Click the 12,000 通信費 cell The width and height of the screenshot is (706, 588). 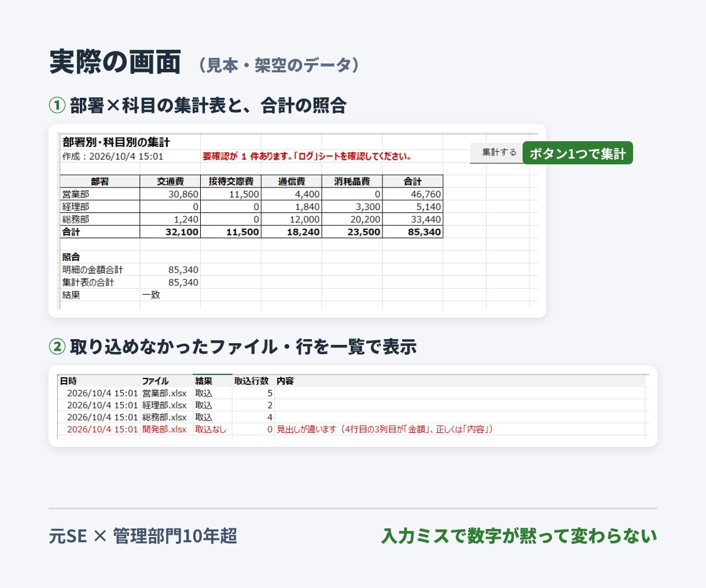pos(291,219)
